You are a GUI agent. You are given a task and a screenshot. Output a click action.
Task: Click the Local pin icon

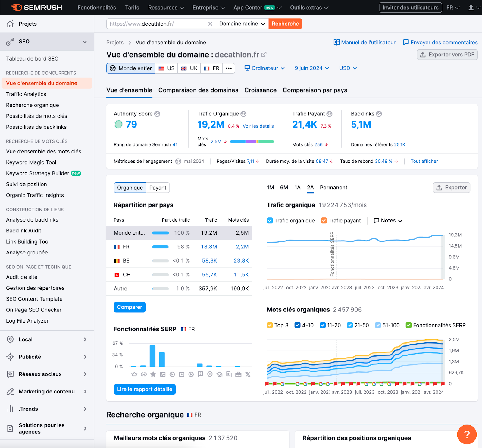pos(10,339)
